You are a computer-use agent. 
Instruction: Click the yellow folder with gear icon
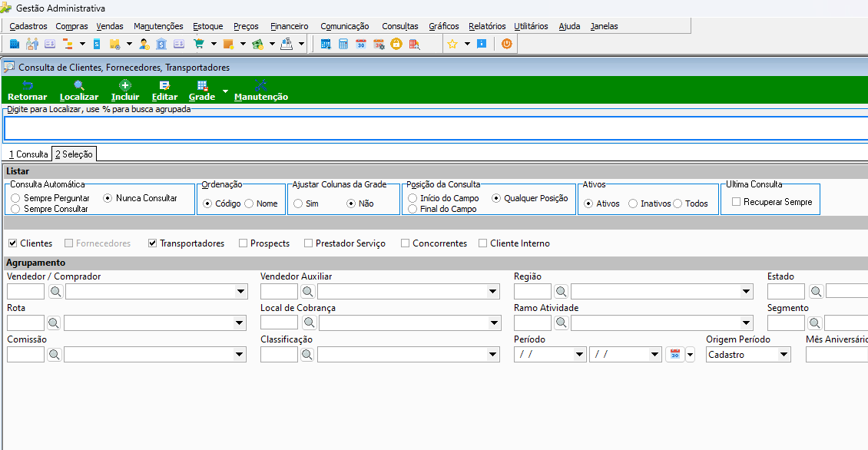[114, 44]
